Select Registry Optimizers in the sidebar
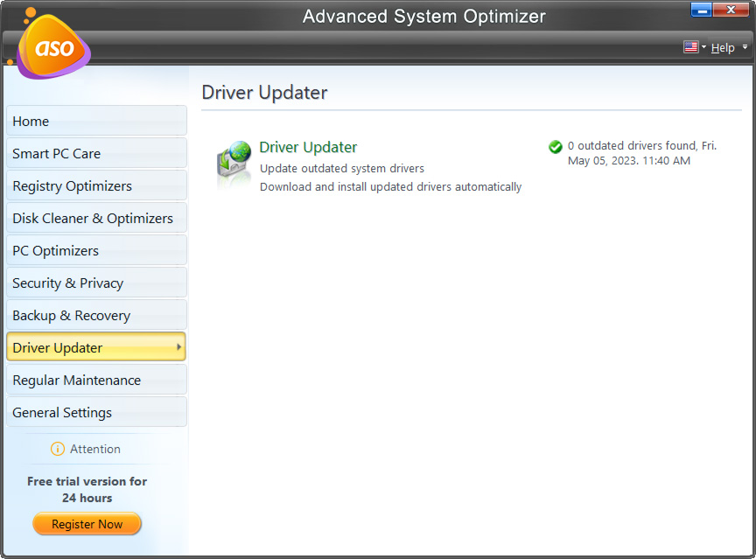The image size is (756, 559). [96, 185]
